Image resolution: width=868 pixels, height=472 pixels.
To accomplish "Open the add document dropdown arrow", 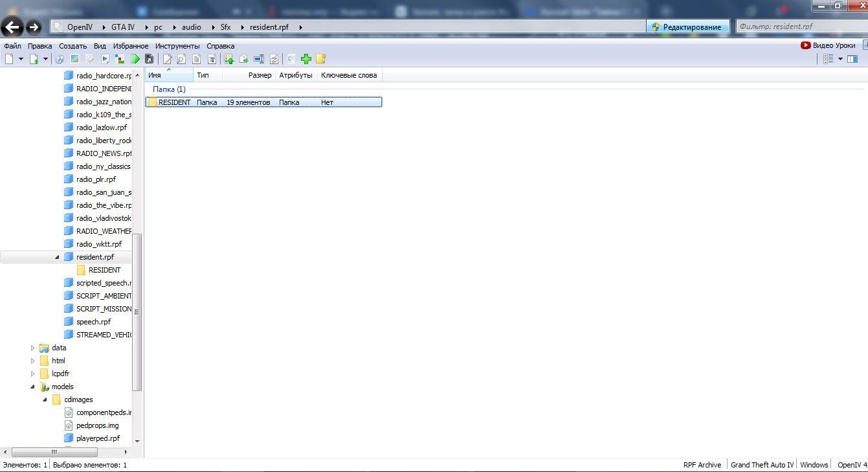I will 45,59.
